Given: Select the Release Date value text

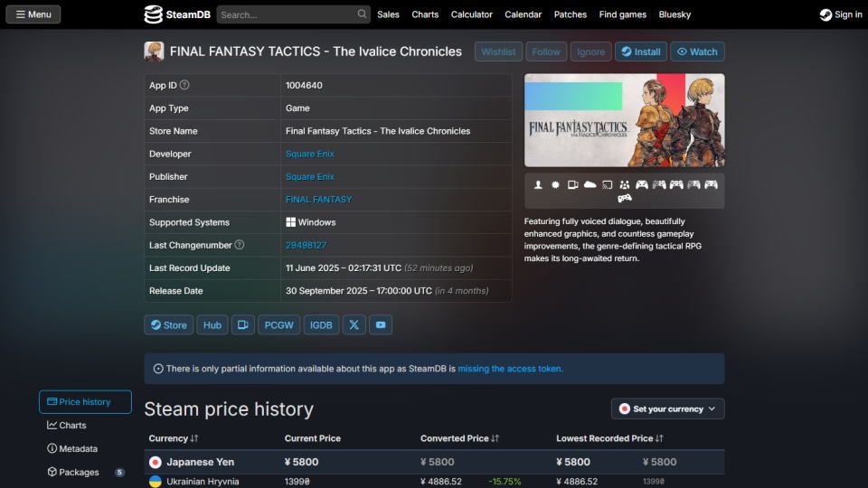Looking at the screenshot, I should [387, 290].
